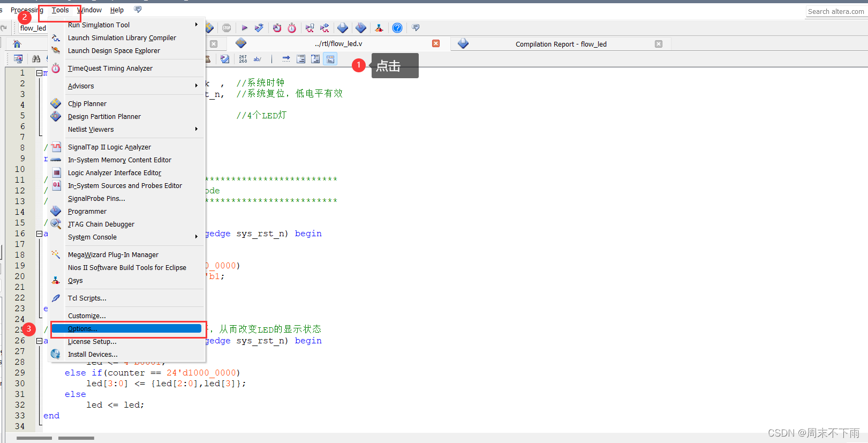Viewport: 868px width, 443px height.
Task: Collapse the always block at line 26
Action: click(x=39, y=341)
